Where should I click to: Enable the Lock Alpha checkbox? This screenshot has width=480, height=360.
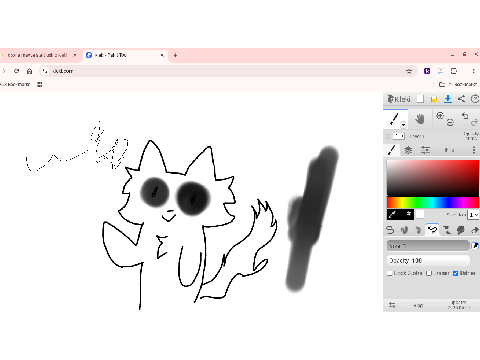[390, 273]
